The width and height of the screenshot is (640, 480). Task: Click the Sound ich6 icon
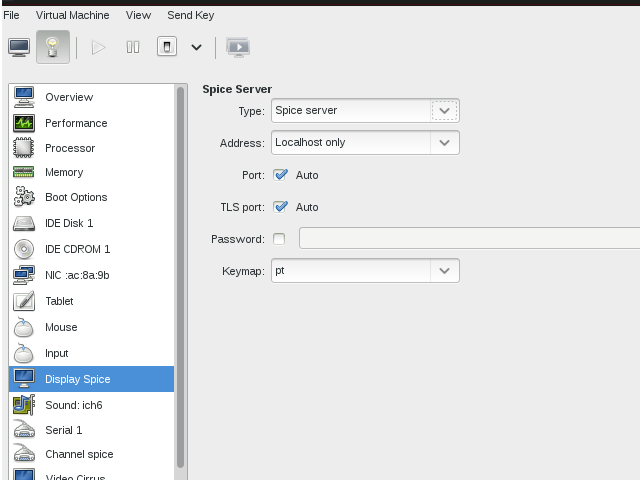point(24,405)
